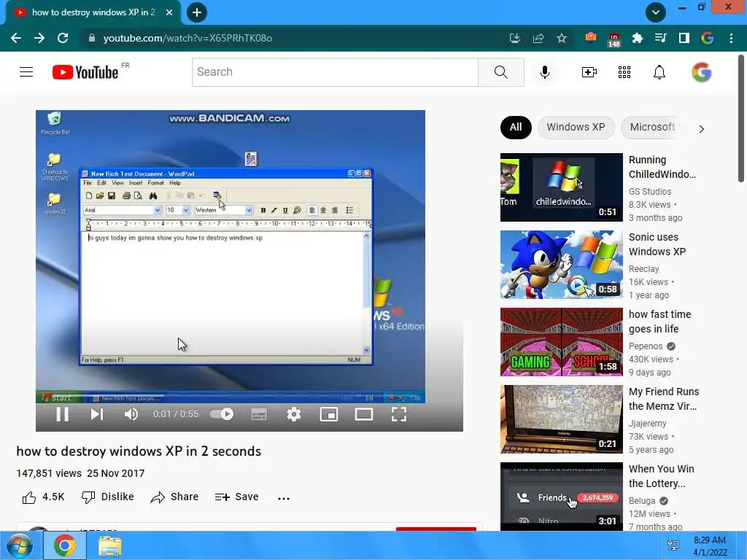Toggle Chrome side panel
The image size is (747, 560).
(x=684, y=38)
